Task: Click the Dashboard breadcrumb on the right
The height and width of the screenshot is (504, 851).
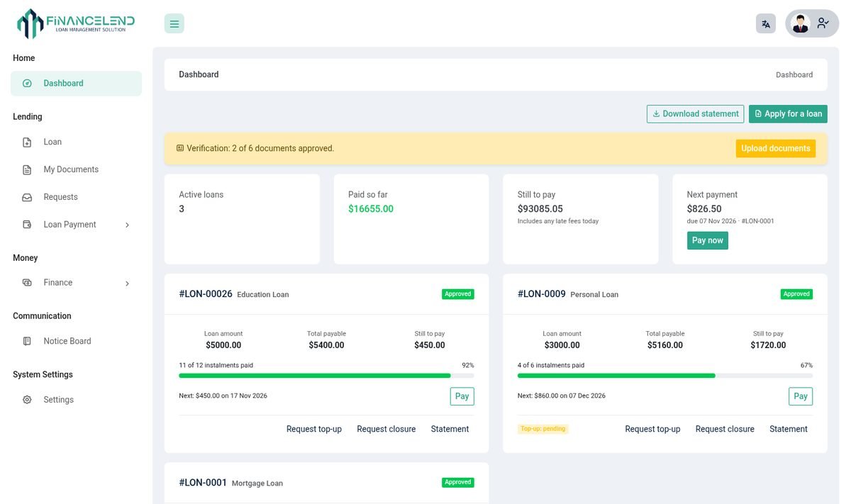Action: coord(794,74)
